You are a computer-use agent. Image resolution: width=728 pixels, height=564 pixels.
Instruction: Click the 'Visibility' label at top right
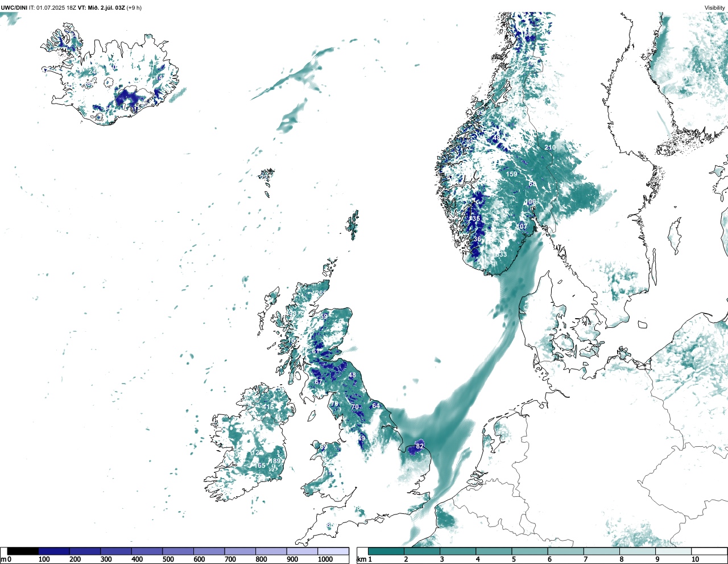[715, 7]
